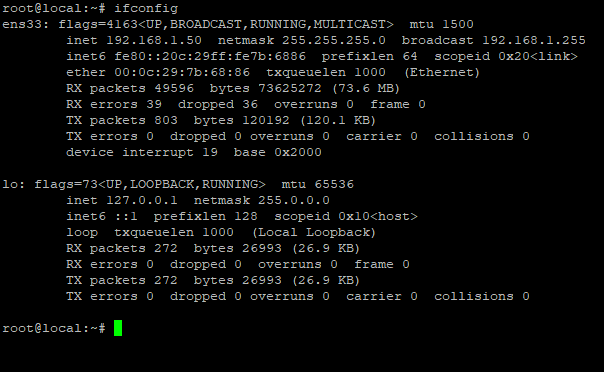Click the lo 'TX packets 272' value
Screen dimensions: 604x372
(122, 280)
